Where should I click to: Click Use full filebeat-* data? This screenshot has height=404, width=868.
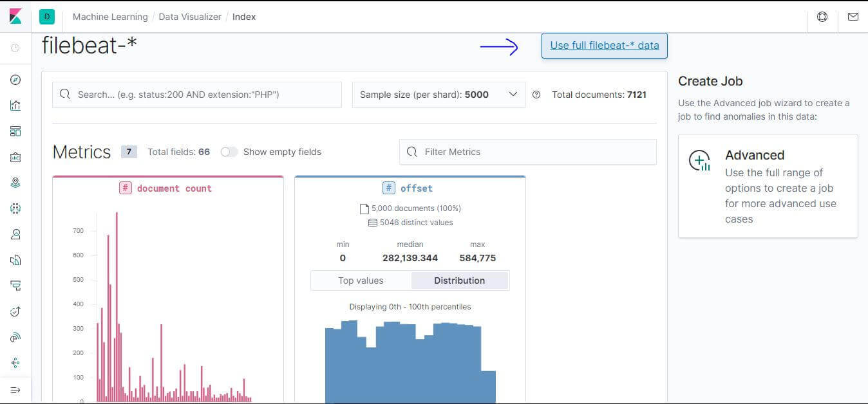coord(603,45)
